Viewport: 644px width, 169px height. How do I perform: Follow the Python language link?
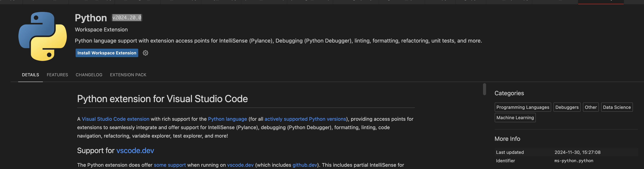pos(227,119)
